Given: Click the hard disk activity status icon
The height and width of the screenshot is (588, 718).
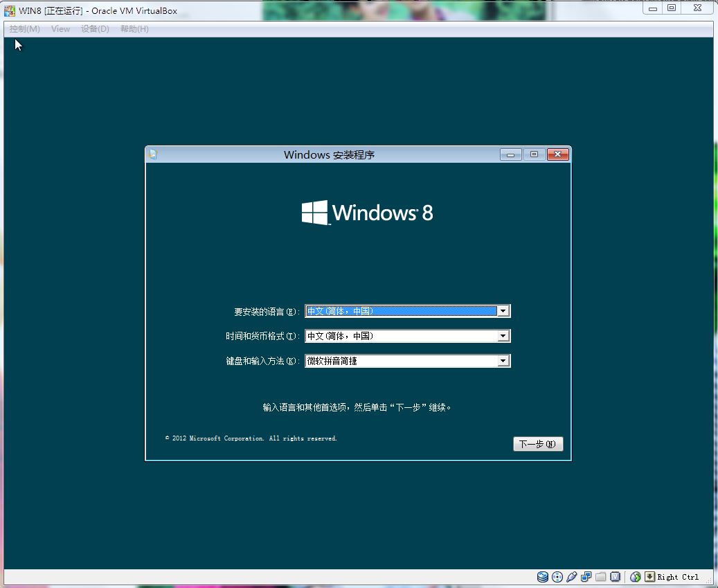Looking at the screenshot, I should [x=542, y=577].
